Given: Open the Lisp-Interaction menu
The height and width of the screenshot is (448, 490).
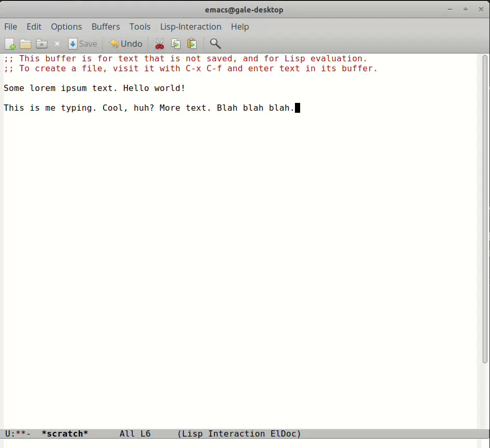Looking at the screenshot, I should pos(190,27).
